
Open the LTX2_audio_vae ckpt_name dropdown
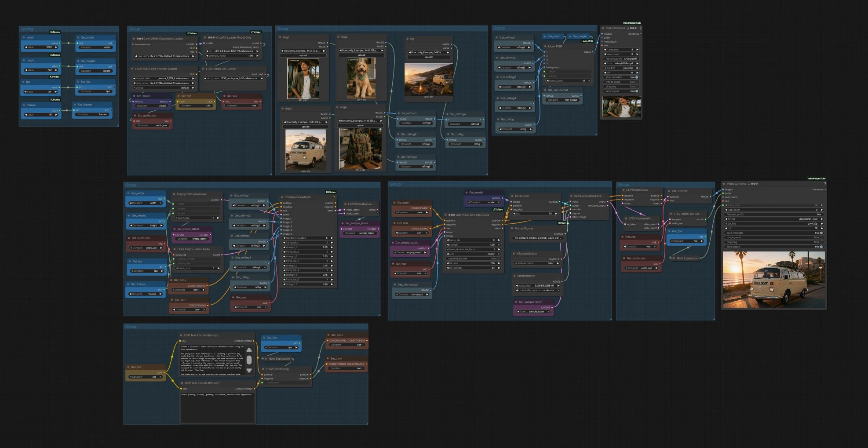234,78
